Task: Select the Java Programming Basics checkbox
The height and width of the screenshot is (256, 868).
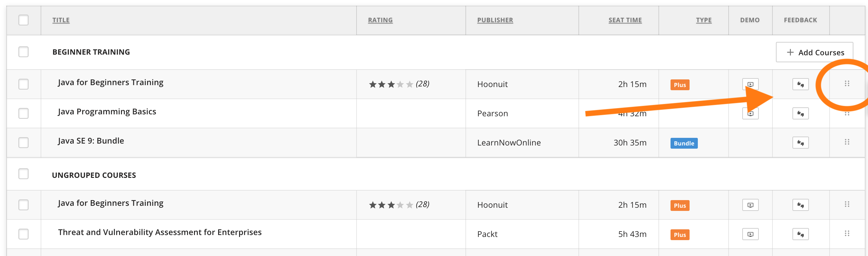Action: pyautogui.click(x=23, y=113)
